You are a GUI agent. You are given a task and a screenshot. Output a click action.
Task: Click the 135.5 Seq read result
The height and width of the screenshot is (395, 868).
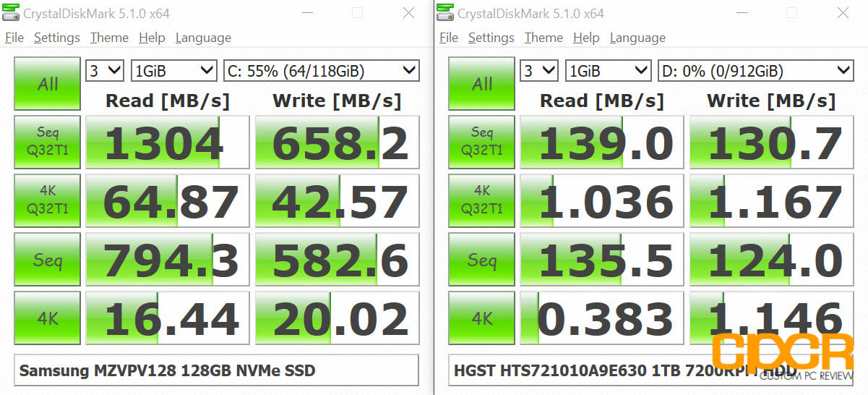[603, 259]
